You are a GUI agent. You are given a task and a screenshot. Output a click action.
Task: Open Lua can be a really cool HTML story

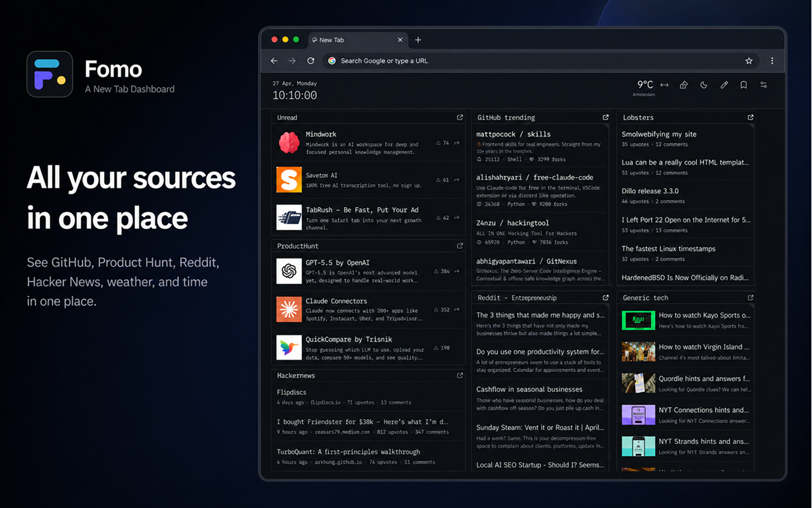point(685,162)
